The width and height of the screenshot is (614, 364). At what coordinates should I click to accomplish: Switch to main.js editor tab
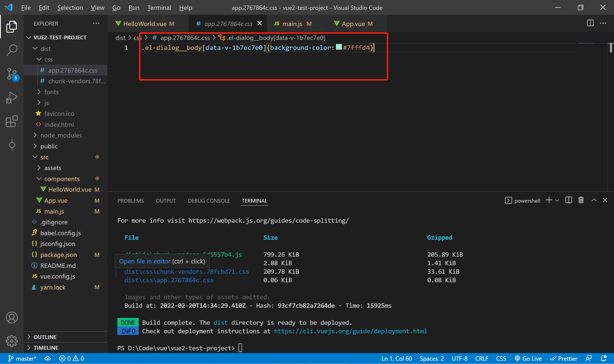pos(296,24)
